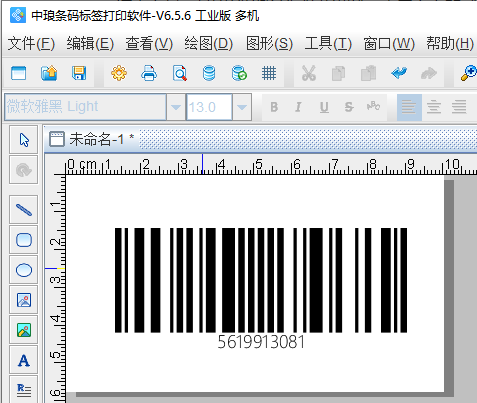Toggle the grid display icon
477x403 pixels.
tap(269, 73)
